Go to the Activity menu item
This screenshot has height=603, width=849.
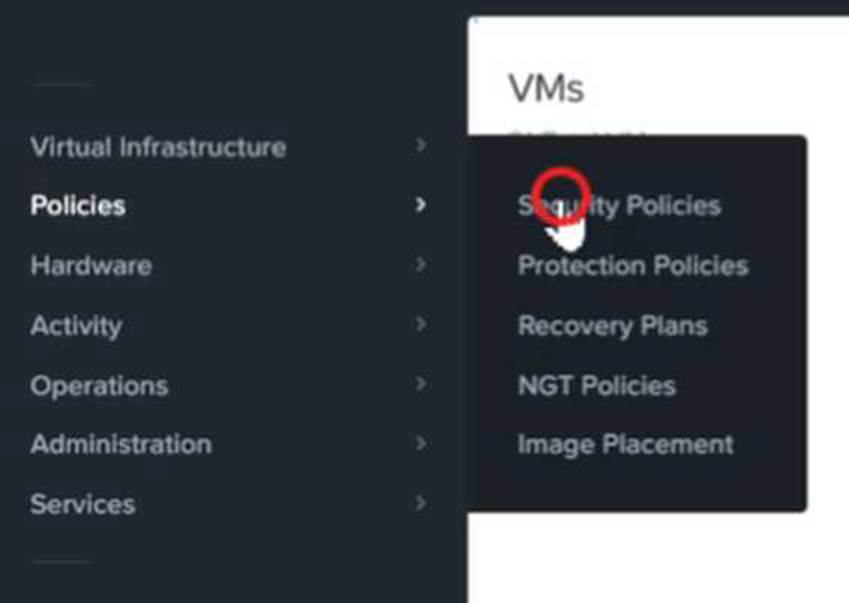click(76, 326)
